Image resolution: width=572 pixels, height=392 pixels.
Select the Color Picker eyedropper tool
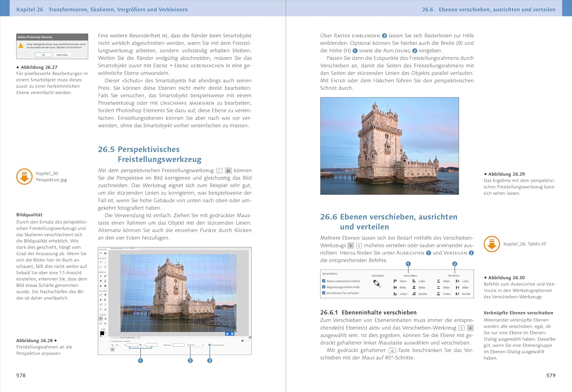click(101, 305)
